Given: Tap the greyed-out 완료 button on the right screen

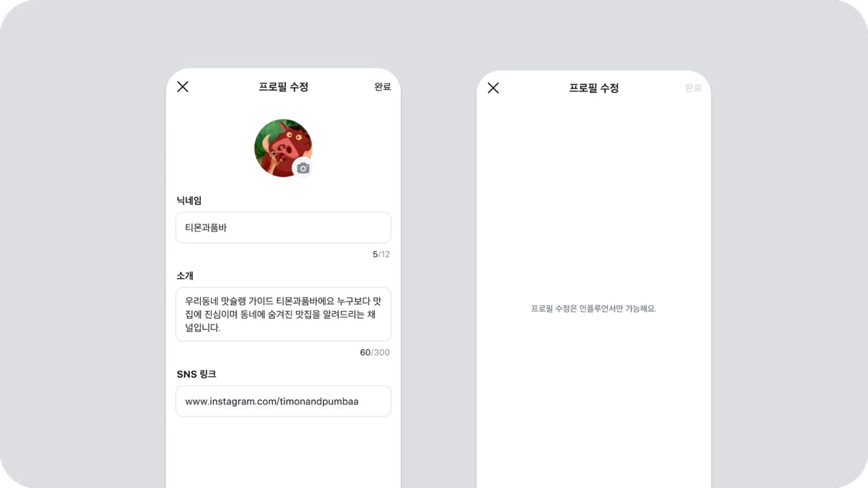Looking at the screenshot, I should [x=692, y=88].
